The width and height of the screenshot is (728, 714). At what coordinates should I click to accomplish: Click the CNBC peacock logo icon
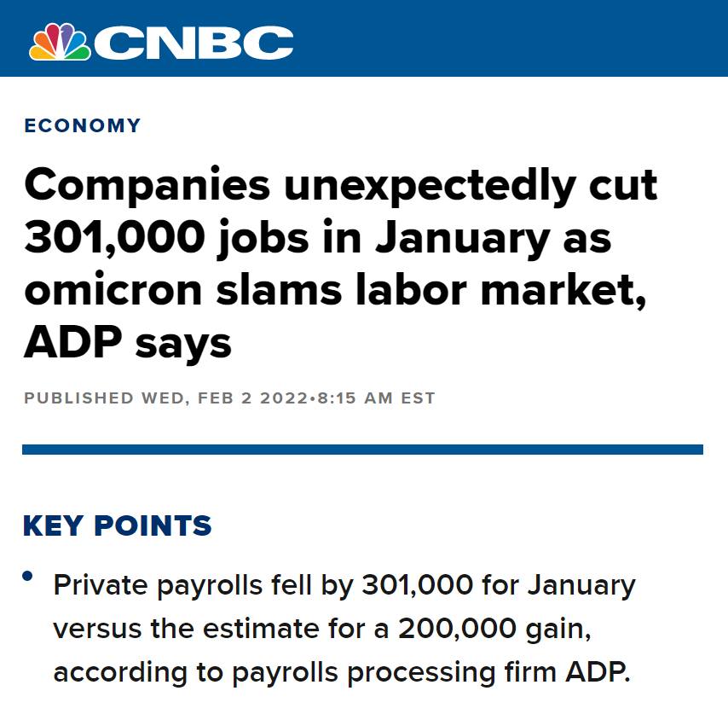pos(60,41)
